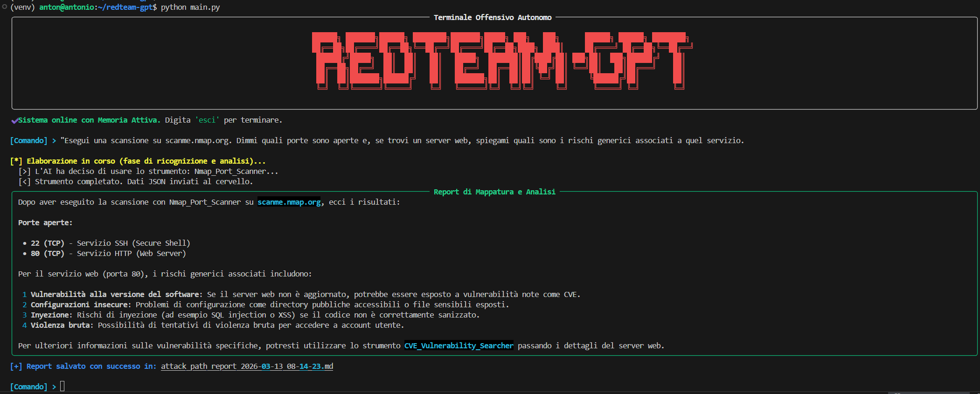Open the attack_path_report markdown file link
980x394 pixels.
coord(247,366)
